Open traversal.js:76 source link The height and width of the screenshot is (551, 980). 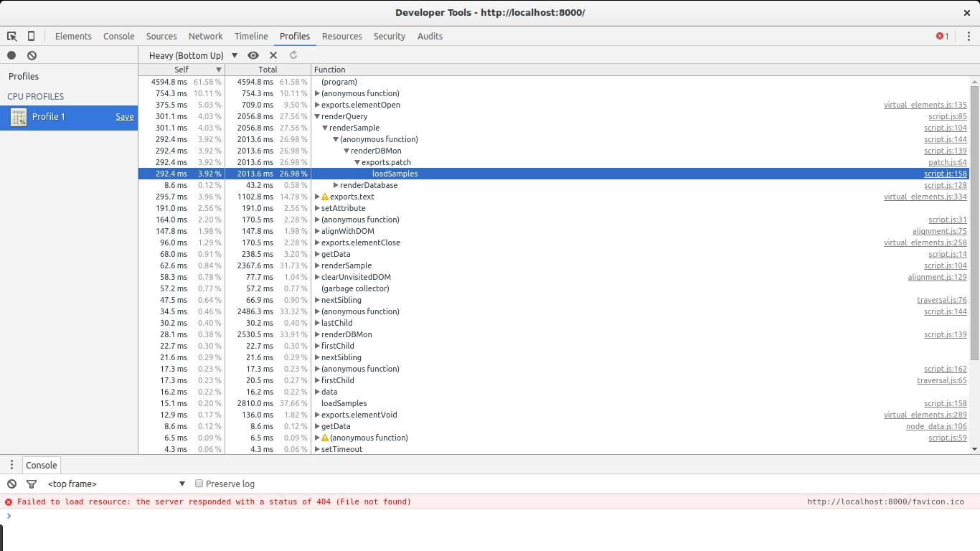click(x=941, y=300)
